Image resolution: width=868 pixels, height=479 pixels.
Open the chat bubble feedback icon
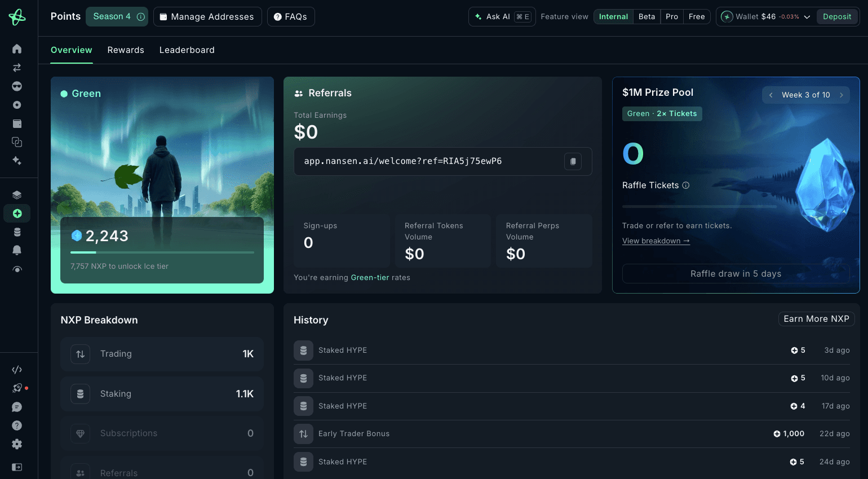(17, 407)
